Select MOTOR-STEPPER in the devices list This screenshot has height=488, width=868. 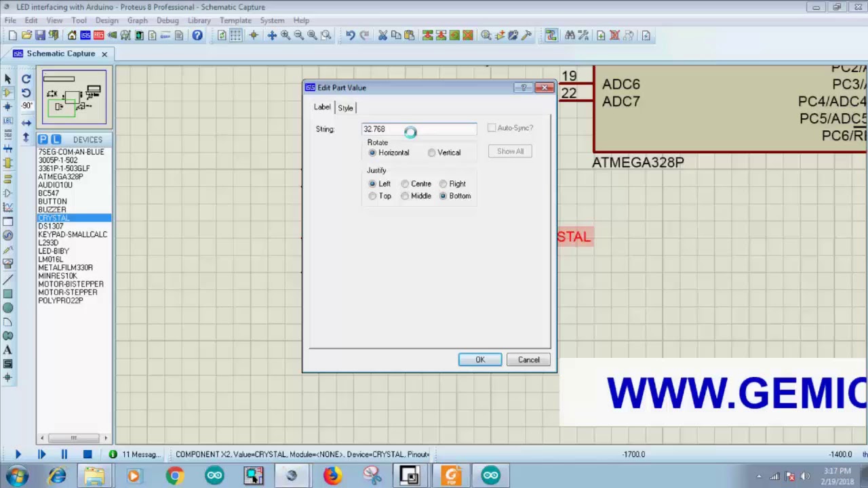pos(67,292)
